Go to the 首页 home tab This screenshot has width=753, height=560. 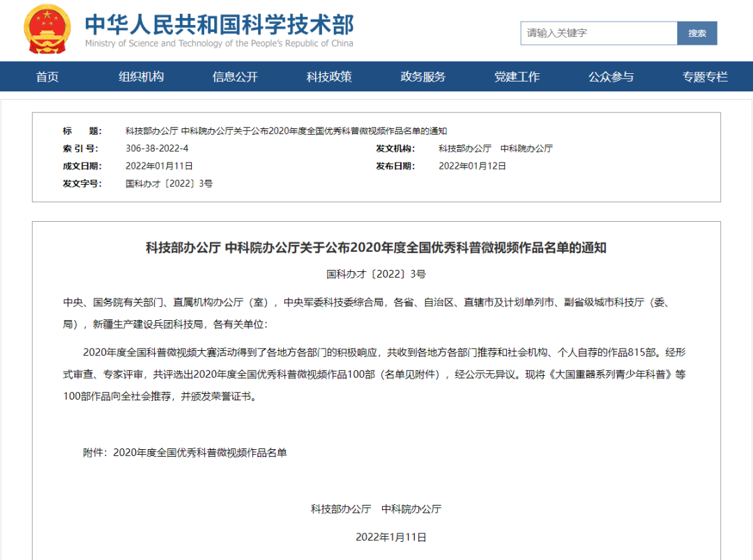coord(47,77)
